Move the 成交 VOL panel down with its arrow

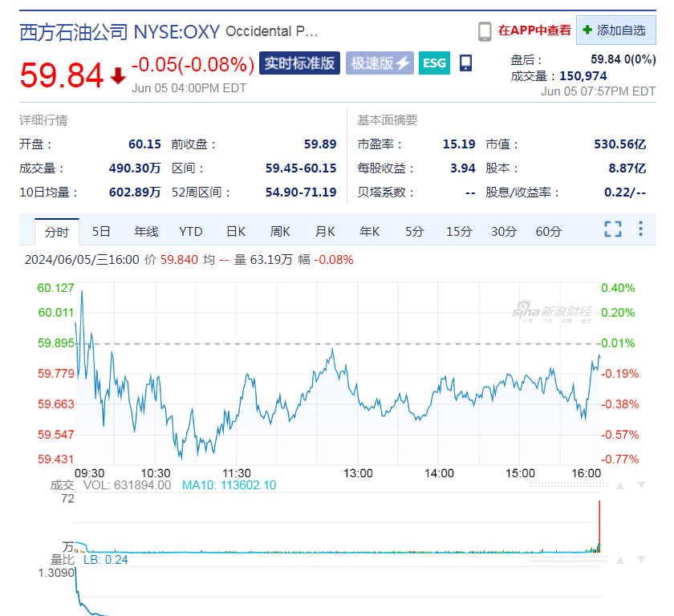pos(640,484)
